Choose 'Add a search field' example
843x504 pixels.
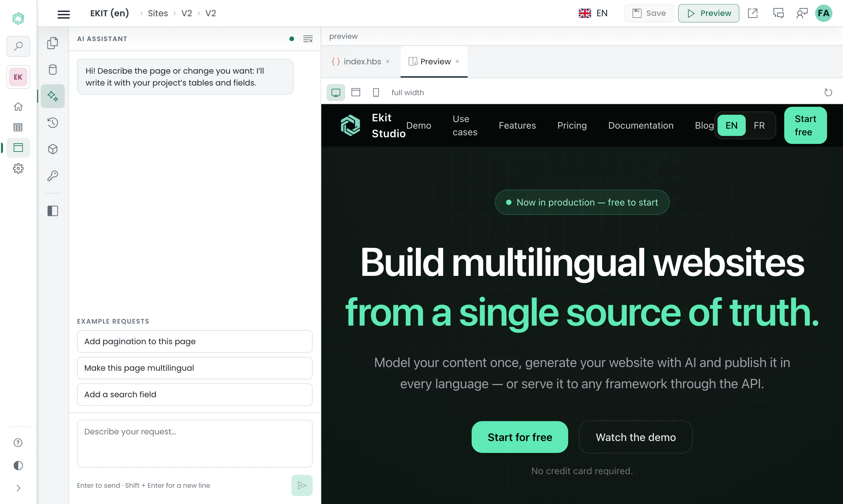tap(195, 394)
